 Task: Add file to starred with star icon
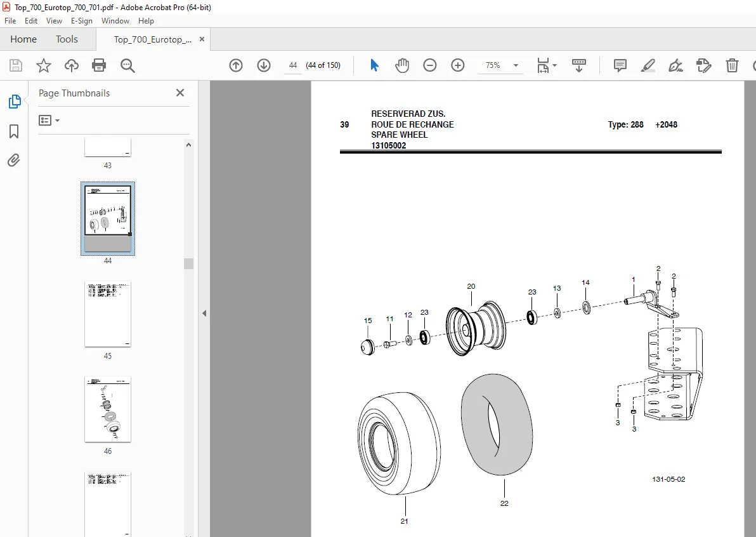click(43, 65)
